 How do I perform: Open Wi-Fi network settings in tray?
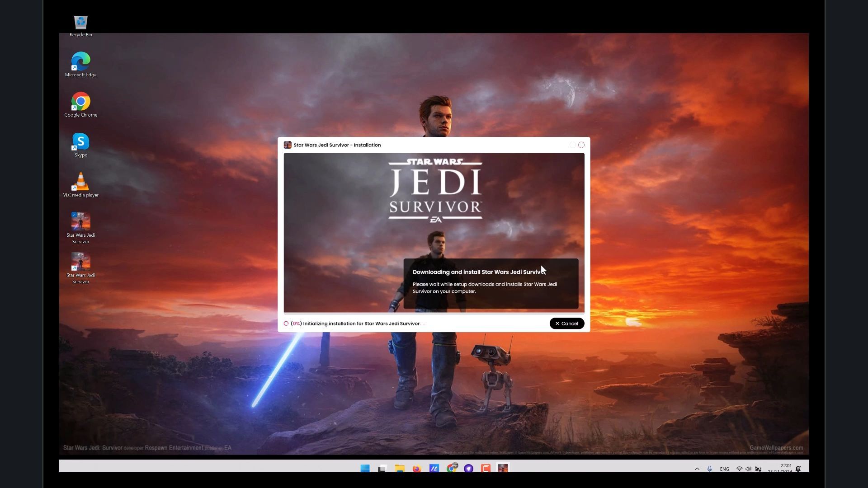click(739, 469)
